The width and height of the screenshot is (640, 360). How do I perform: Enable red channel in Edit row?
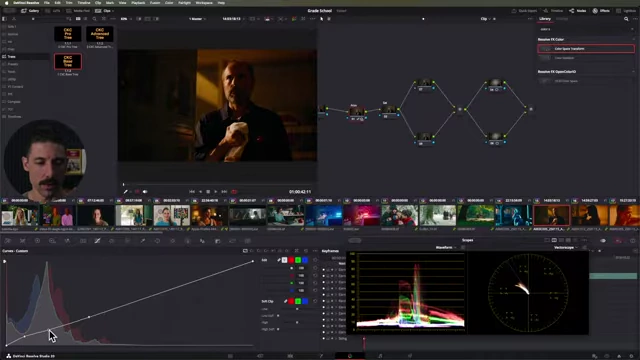point(291,260)
